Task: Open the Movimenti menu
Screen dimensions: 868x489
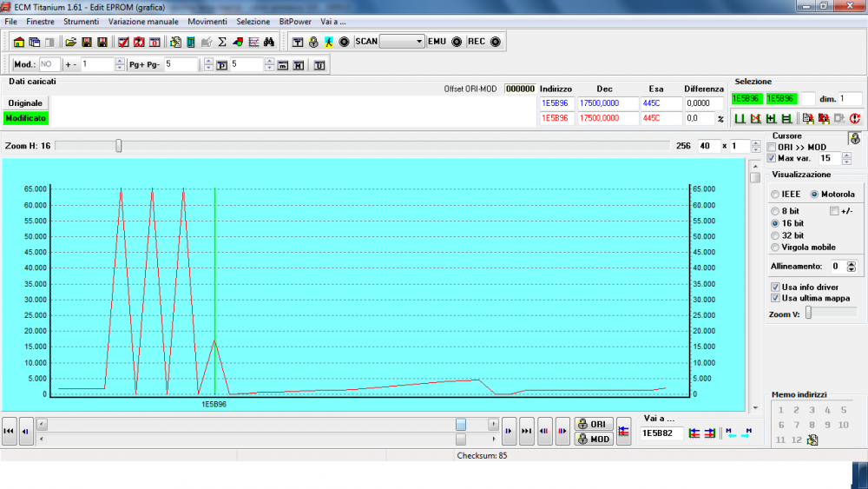Action: coord(207,22)
